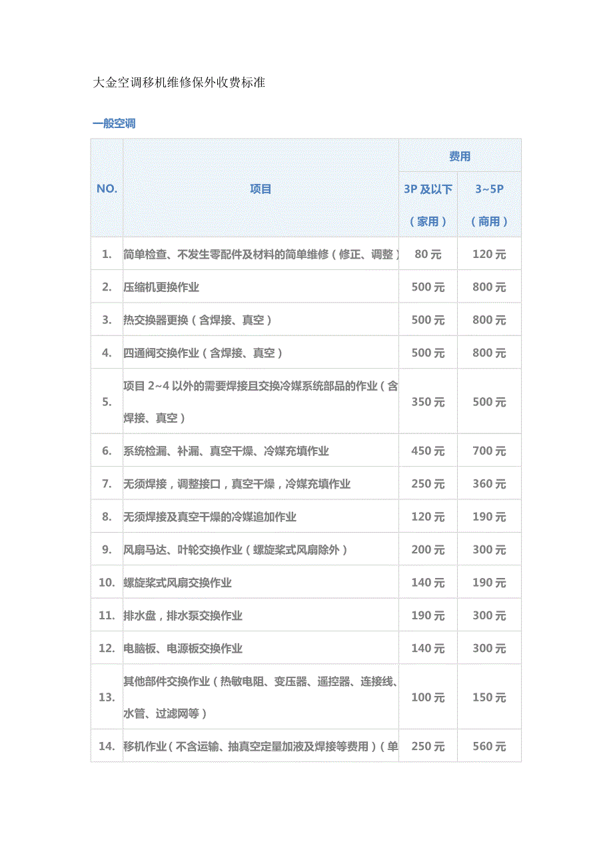The width and height of the screenshot is (613, 868).
Task: Select item 无须焊接及真空干燥的冷媒追加作业
Action: pyautogui.click(x=210, y=517)
